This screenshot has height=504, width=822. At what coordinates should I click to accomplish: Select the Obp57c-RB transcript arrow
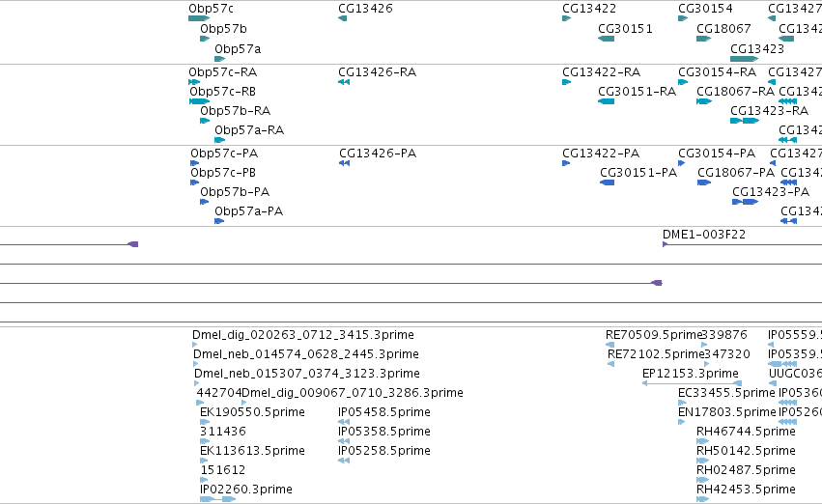pyautogui.click(x=200, y=101)
